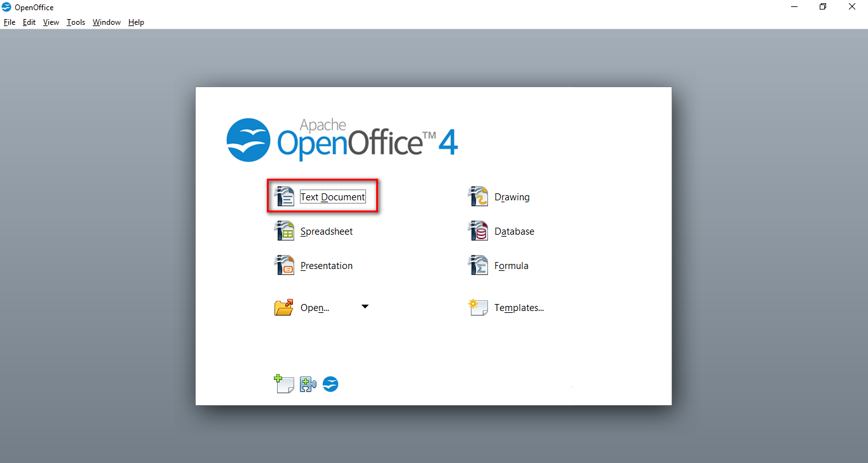The height and width of the screenshot is (463, 868).
Task: Click the OpenOffice logo icon at bottom
Action: (x=330, y=384)
